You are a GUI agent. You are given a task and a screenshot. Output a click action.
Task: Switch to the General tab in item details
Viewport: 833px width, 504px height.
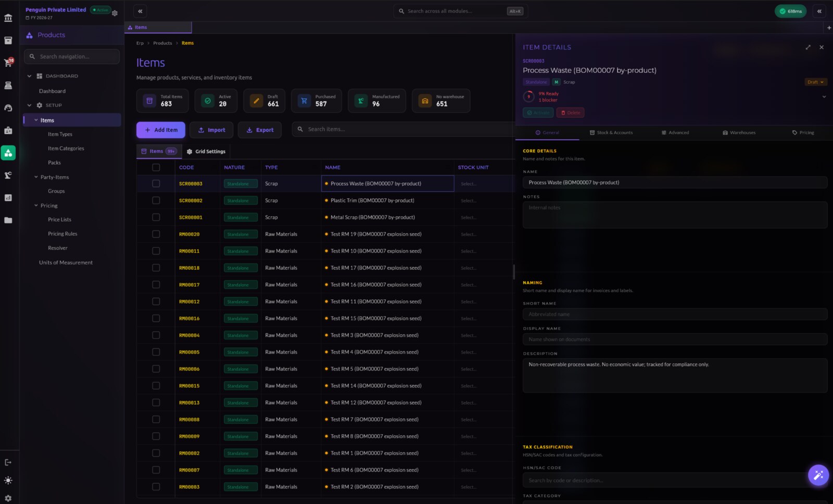click(547, 133)
